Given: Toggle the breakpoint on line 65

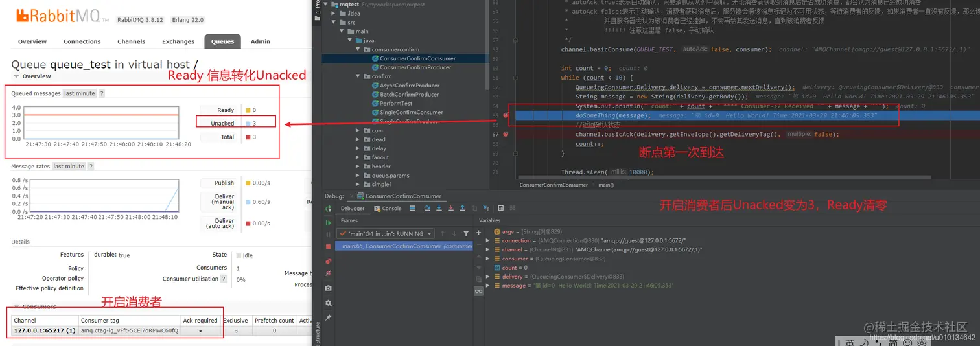Looking at the screenshot, I should tap(505, 115).
